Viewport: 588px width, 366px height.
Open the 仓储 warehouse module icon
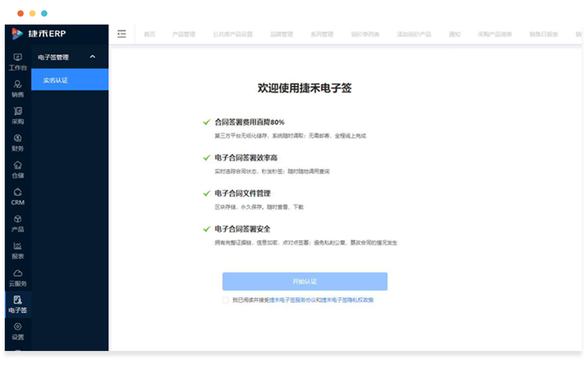(18, 170)
